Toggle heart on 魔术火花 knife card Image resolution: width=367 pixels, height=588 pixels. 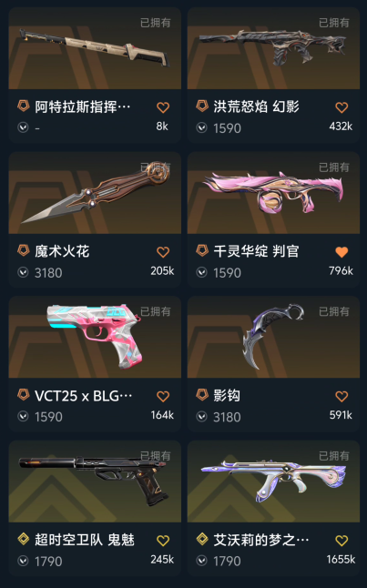pos(163,252)
